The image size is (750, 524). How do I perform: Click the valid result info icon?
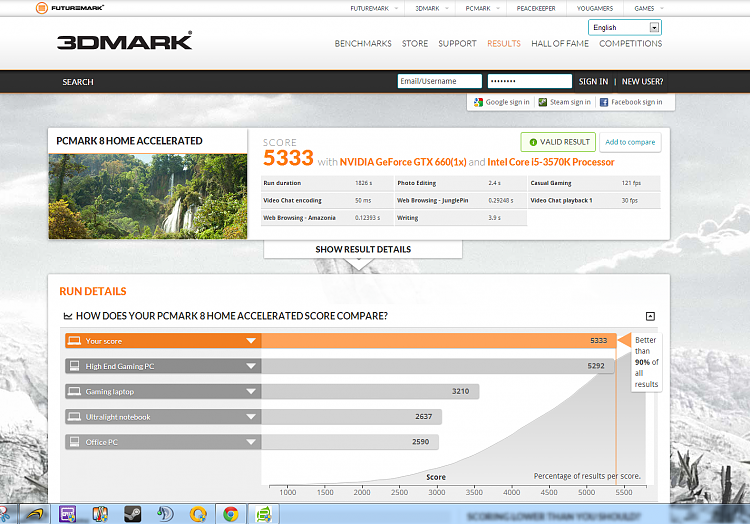[533, 142]
